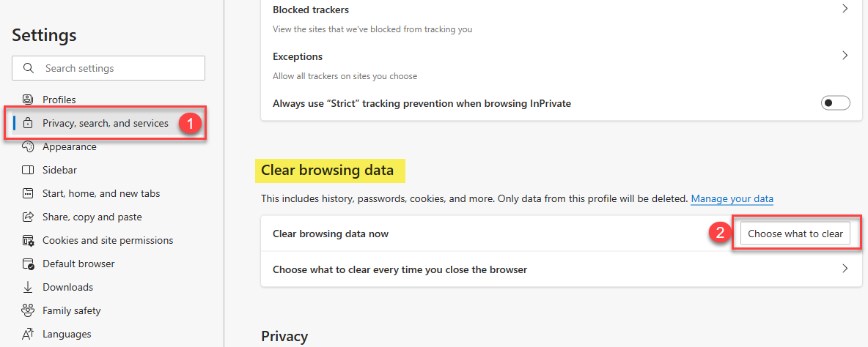Image resolution: width=868 pixels, height=347 pixels.
Task: Click the Start, home, and new tabs icon
Action: click(28, 193)
